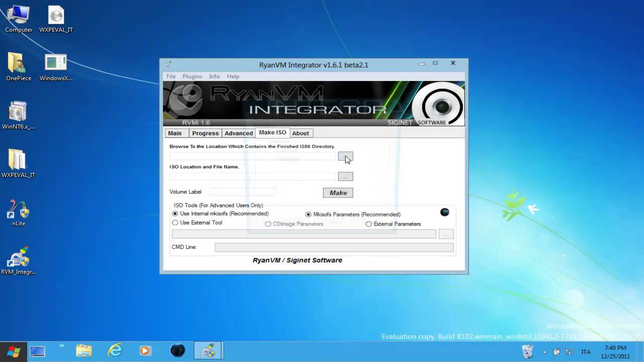
Task: Click the Start button on taskbar
Action: pos(13,351)
